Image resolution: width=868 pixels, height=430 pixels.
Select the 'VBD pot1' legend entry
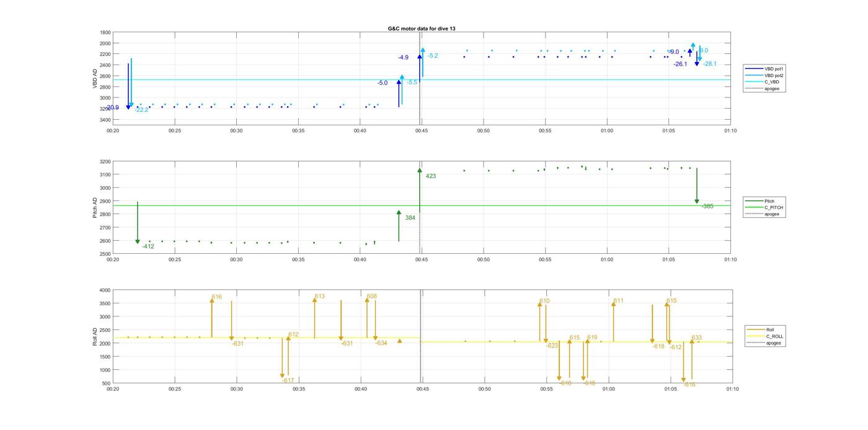(765, 69)
